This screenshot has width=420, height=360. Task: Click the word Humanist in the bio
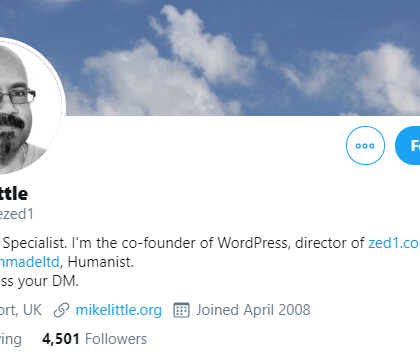[x=101, y=262]
